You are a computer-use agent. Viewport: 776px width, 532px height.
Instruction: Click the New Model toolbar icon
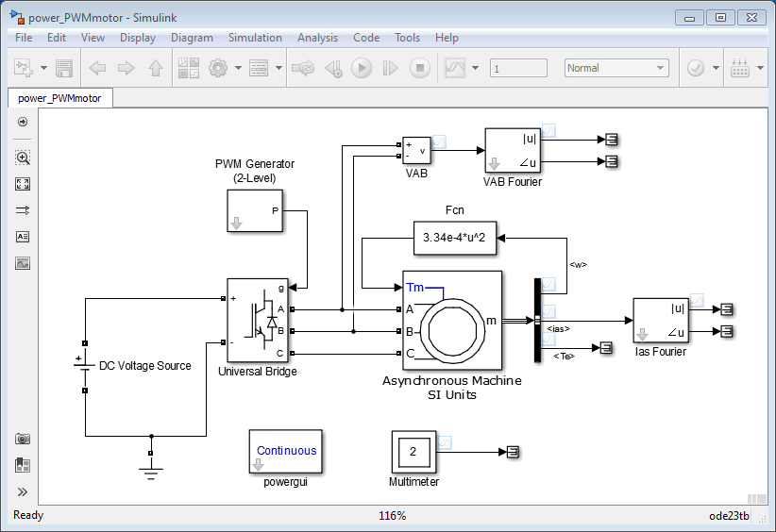(23, 68)
